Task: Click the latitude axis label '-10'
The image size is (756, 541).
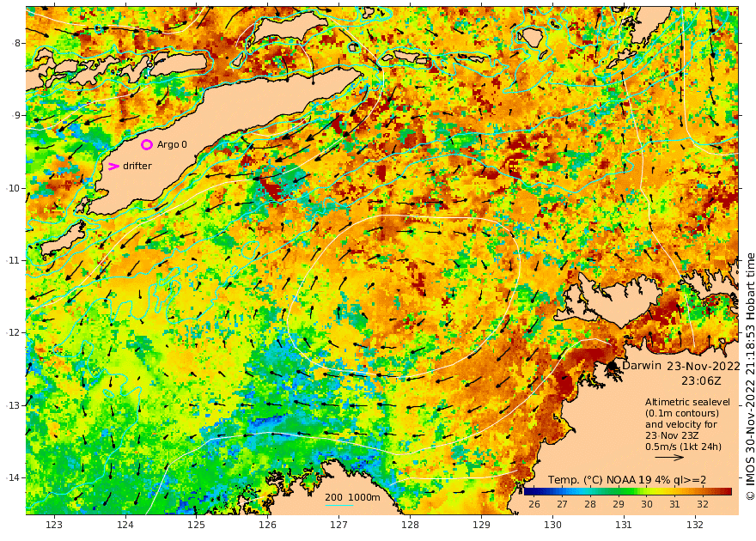Action: click(x=13, y=188)
